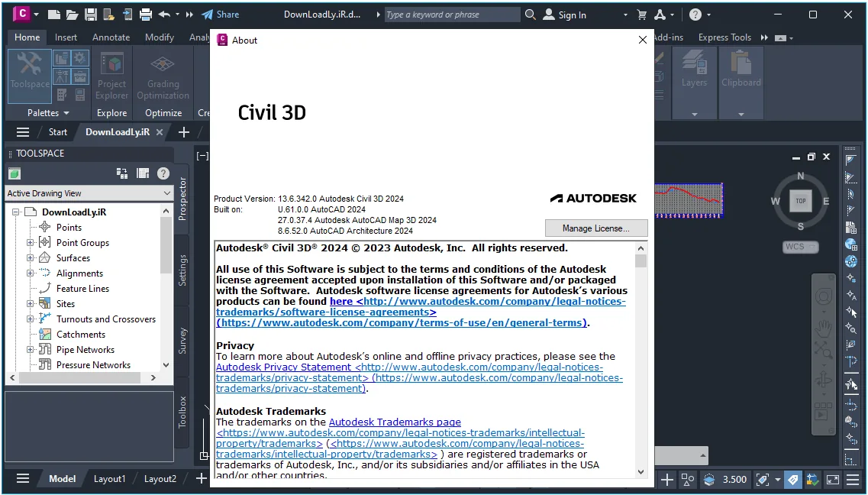Undo the last action
The image size is (868, 495).
[x=164, y=15]
